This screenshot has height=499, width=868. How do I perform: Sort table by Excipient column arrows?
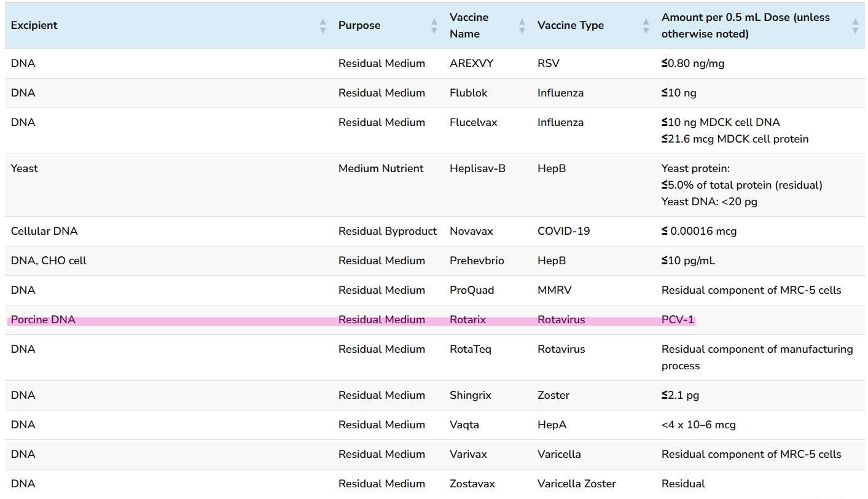(323, 26)
